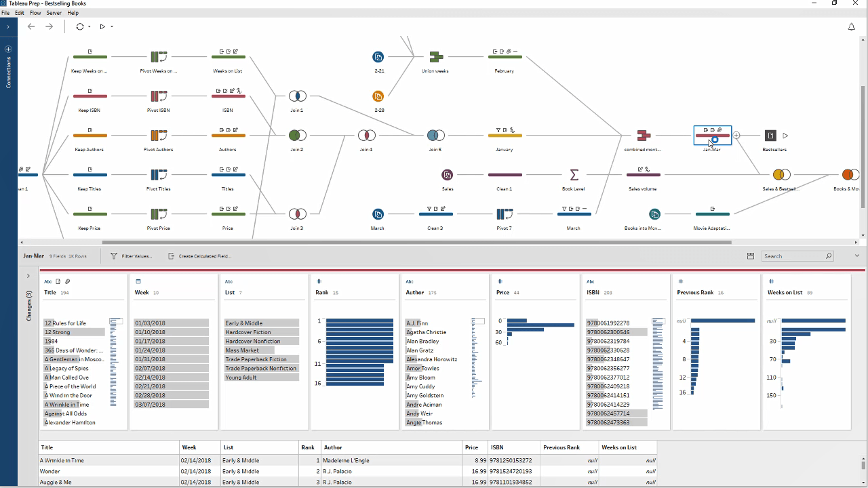Open the Server menu
The width and height of the screenshot is (868, 488).
point(54,13)
